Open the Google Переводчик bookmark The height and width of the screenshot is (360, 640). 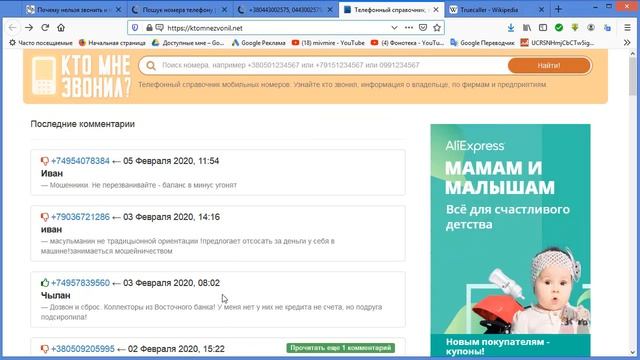[x=482, y=42]
